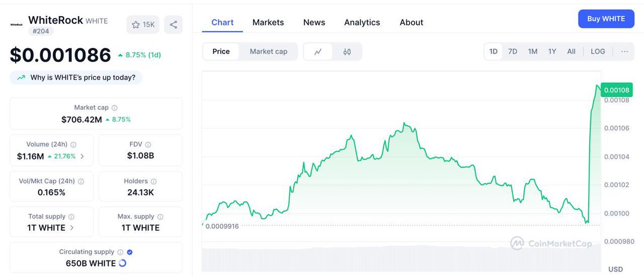Click the 0.000980 y-axis label
644x276 pixels.
point(619,242)
